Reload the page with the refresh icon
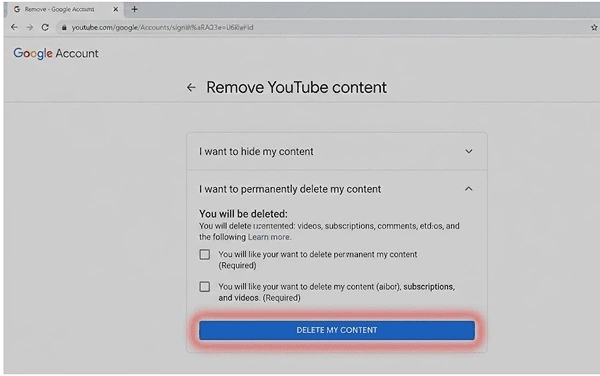This screenshot has height=376, width=600. pyautogui.click(x=45, y=27)
